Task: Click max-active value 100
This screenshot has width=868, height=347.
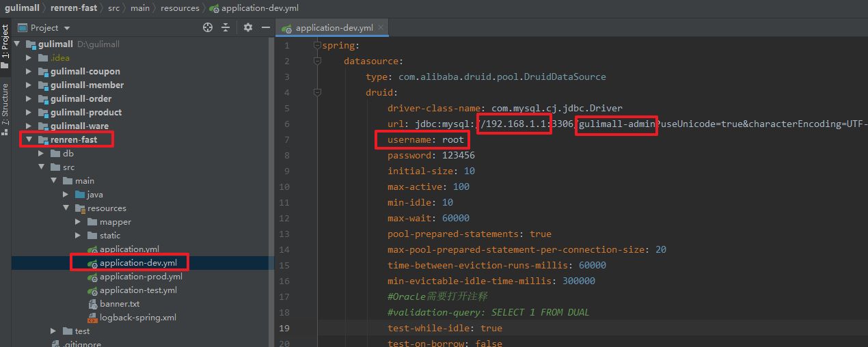Action: pos(461,186)
